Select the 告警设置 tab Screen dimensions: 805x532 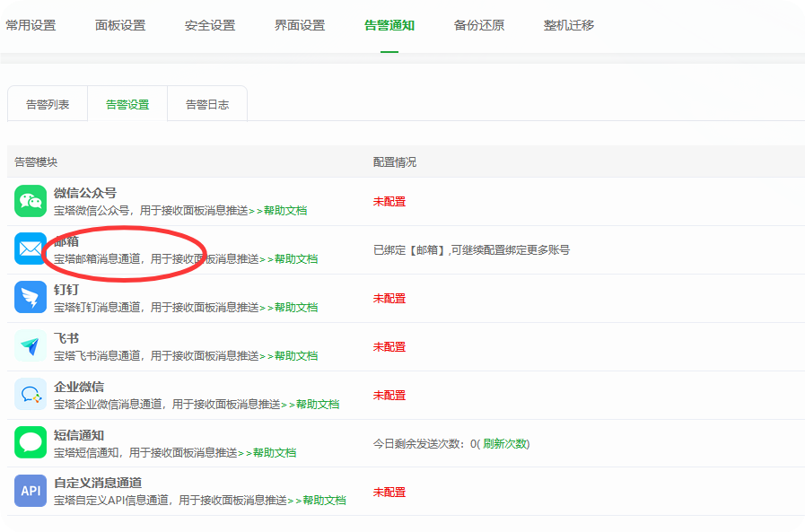click(x=127, y=104)
